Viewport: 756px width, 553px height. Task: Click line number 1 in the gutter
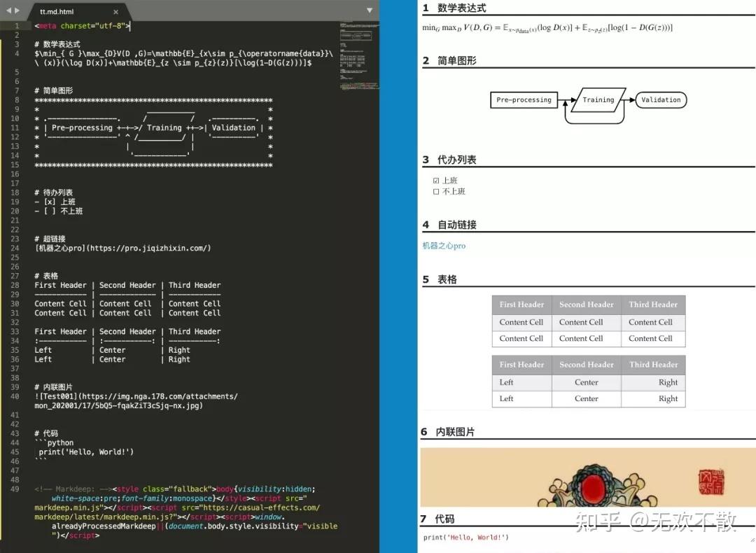coord(17,26)
